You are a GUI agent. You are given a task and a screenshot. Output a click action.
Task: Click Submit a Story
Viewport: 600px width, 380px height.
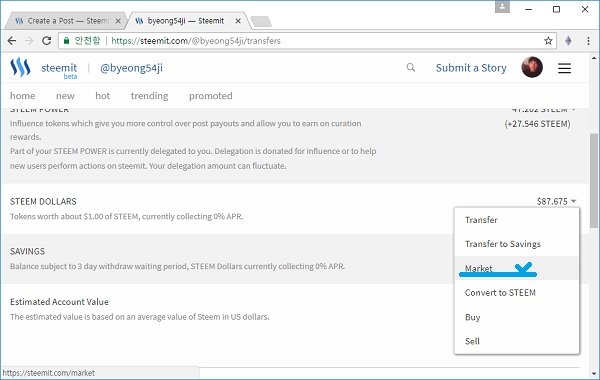(x=471, y=68)
